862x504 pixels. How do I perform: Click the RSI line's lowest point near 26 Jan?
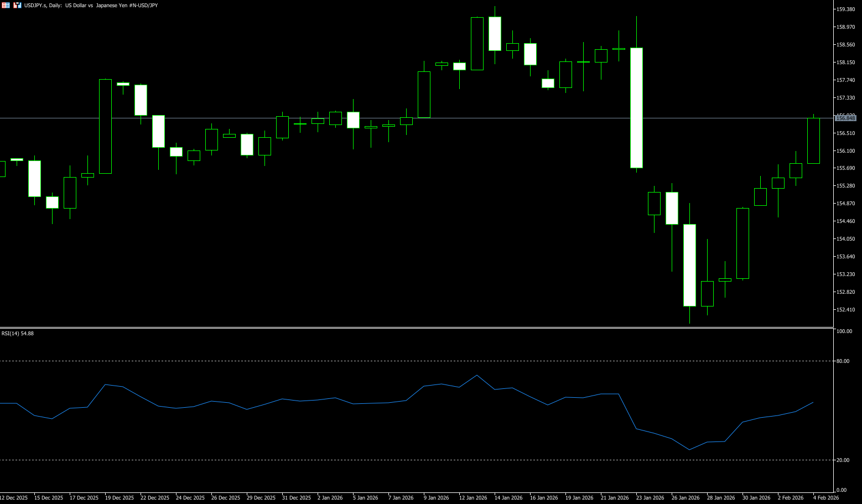pos(689,450)
